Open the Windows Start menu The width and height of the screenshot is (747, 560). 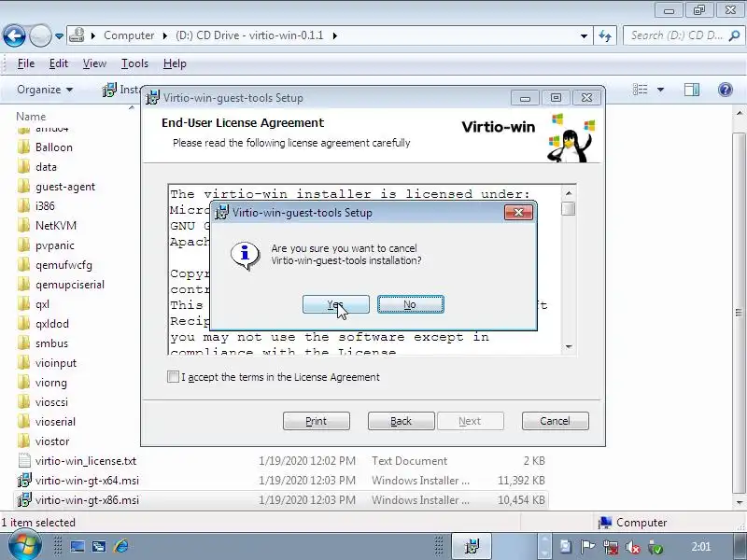[x=24, y=546]
